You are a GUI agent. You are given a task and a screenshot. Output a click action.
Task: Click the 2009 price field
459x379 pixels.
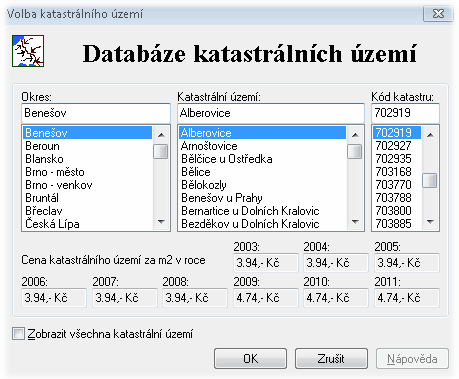(266, 298)
